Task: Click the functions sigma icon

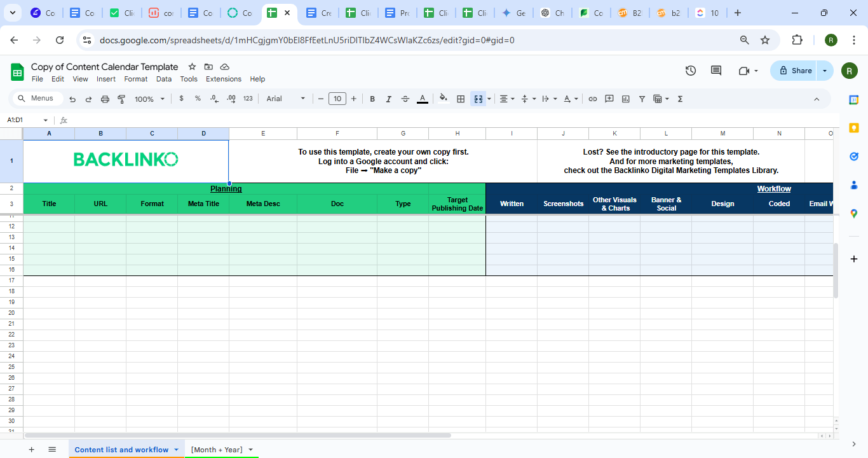Action: point(680,99)
